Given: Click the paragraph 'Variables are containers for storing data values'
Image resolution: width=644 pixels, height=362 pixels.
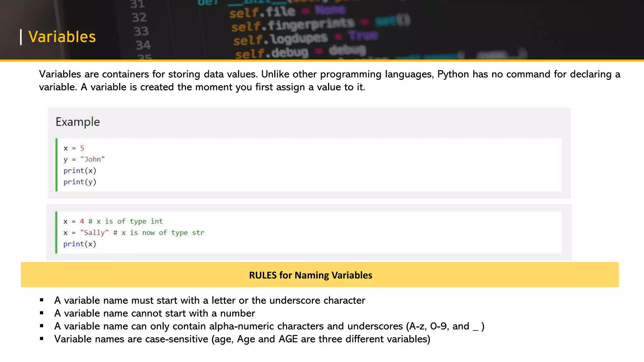Looking at the screenshot, I should [330, 80].
